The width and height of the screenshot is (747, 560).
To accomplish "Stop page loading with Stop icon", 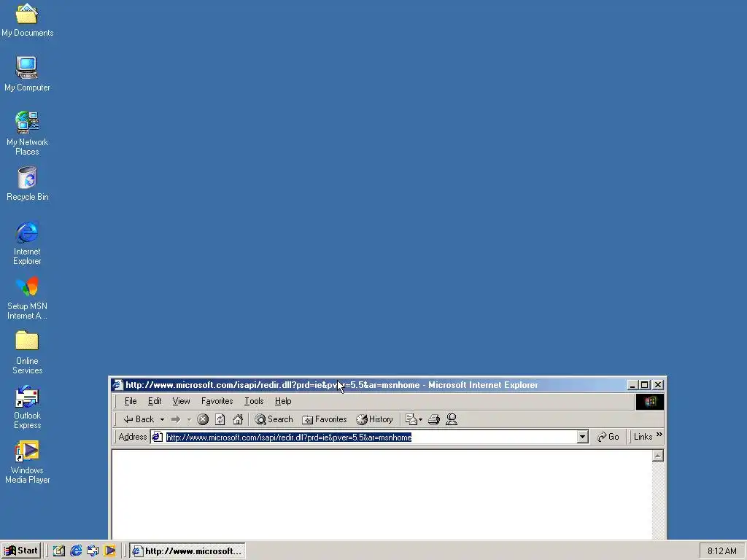I will click(203, 419).
